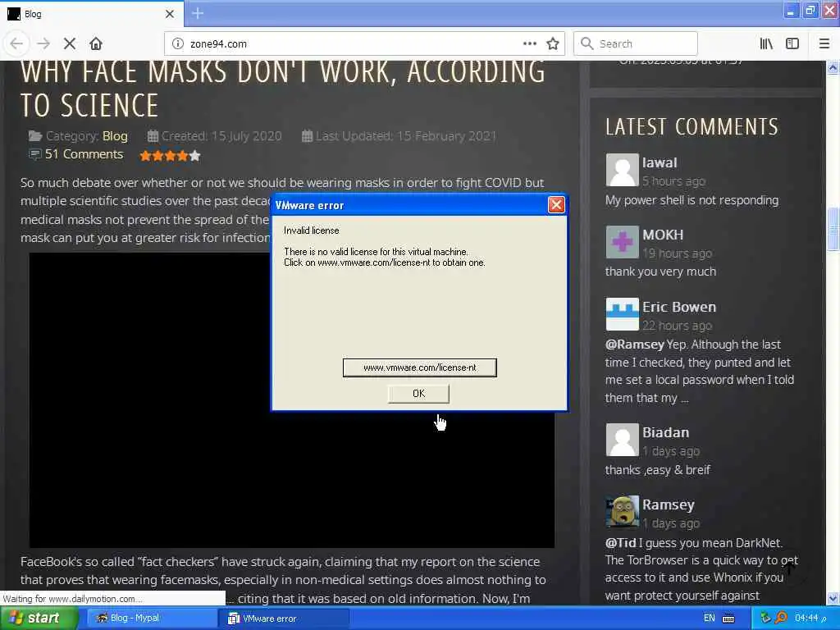Viewport: 840px width, 630px height.
Task: Open the Blog category link
Action: click(115, 136)
